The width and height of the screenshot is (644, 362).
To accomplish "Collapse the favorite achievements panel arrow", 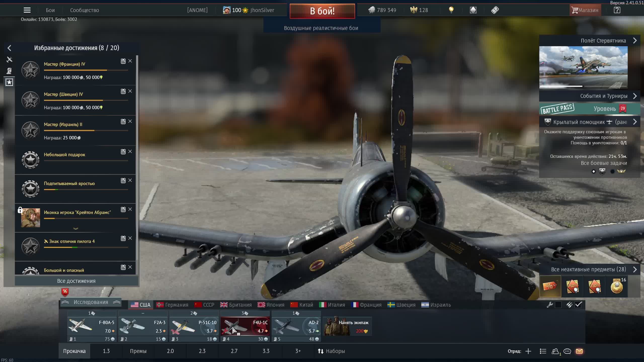I will click(9, 48).
